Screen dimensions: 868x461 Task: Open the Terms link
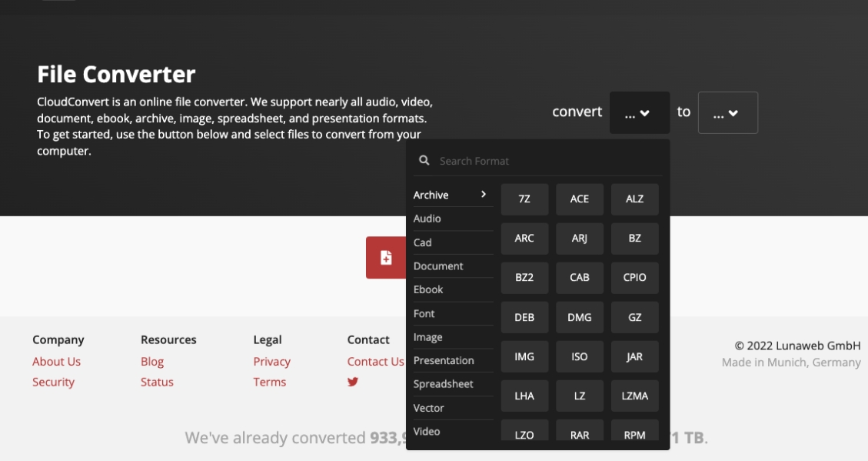(270, 382)
